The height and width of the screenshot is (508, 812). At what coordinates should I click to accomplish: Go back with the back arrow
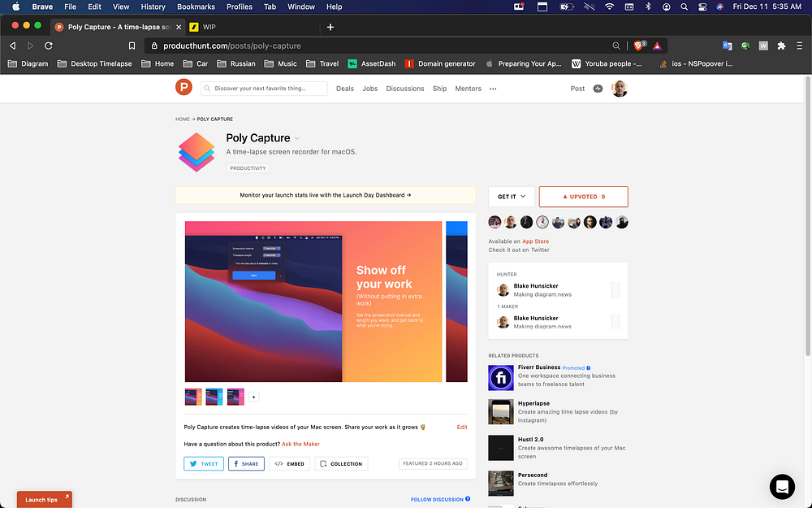pyautogui.click(x=12, y=46)
